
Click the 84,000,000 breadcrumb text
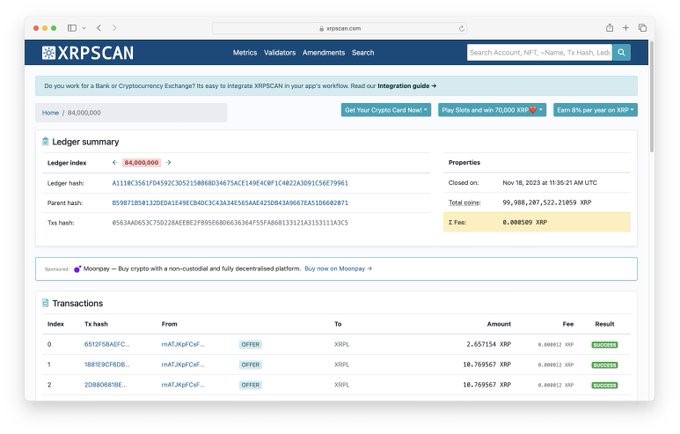point(84,113)
